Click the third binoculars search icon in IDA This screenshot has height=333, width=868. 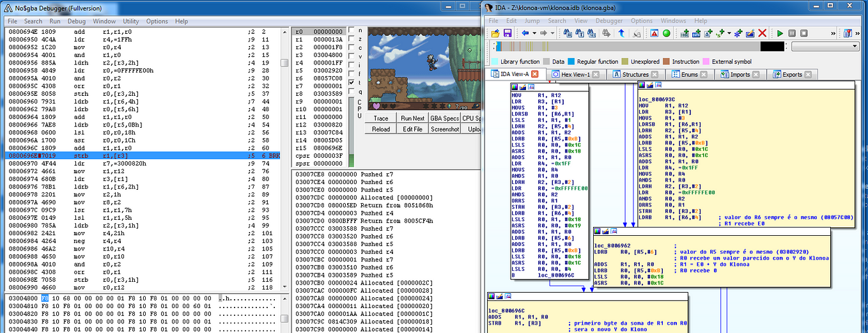[x=592, y=33]
